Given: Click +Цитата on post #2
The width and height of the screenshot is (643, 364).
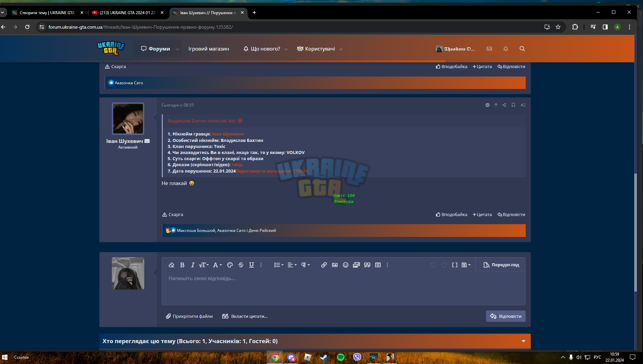Looking at the screenshot, I should pyautogui.click(x=482, y=215).
